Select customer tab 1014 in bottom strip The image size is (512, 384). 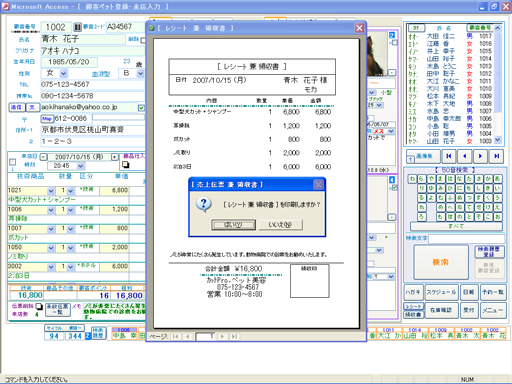click(x=415, y=333)
